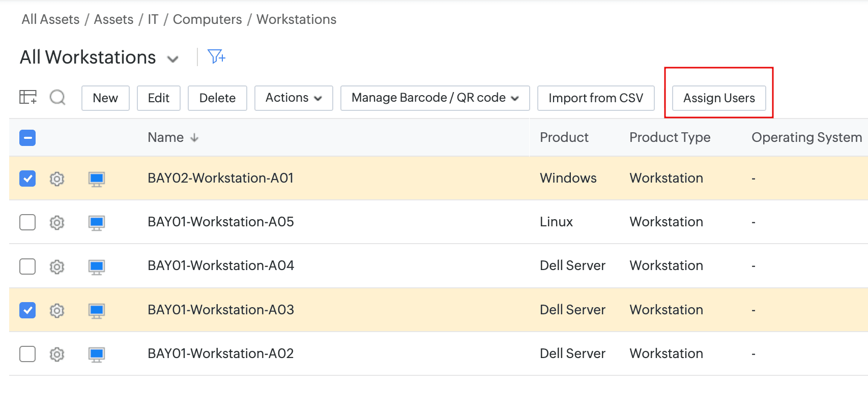Click gear icon for BAY01-Workstation-A02
The width and height of the screenshot is (868, 415).
pos(57,354)
